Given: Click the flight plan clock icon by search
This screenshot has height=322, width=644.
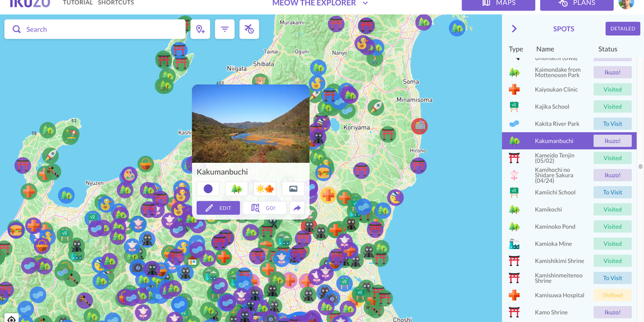Looking at the screenshot, I should (x=249, y=30).
